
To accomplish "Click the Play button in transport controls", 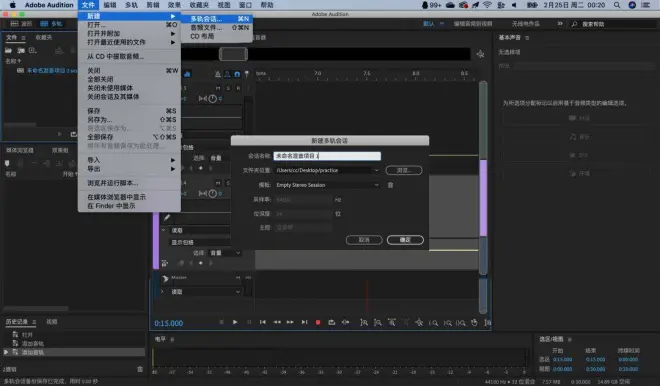I will (235, 322).
